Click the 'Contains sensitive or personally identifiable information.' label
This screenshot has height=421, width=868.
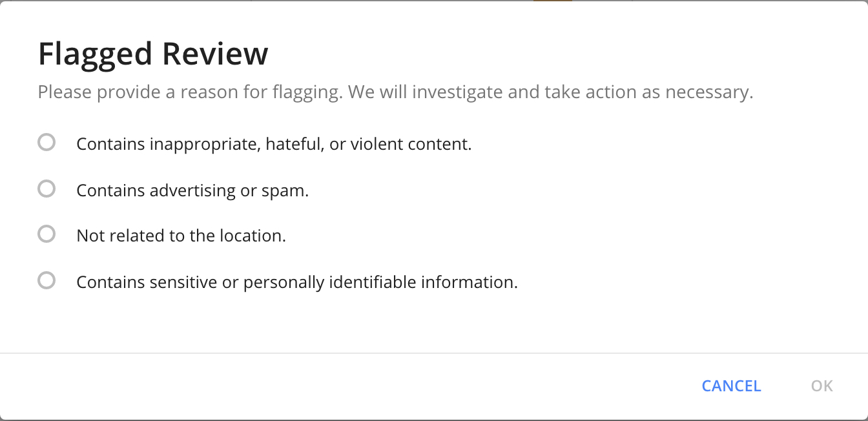[297, 283]
